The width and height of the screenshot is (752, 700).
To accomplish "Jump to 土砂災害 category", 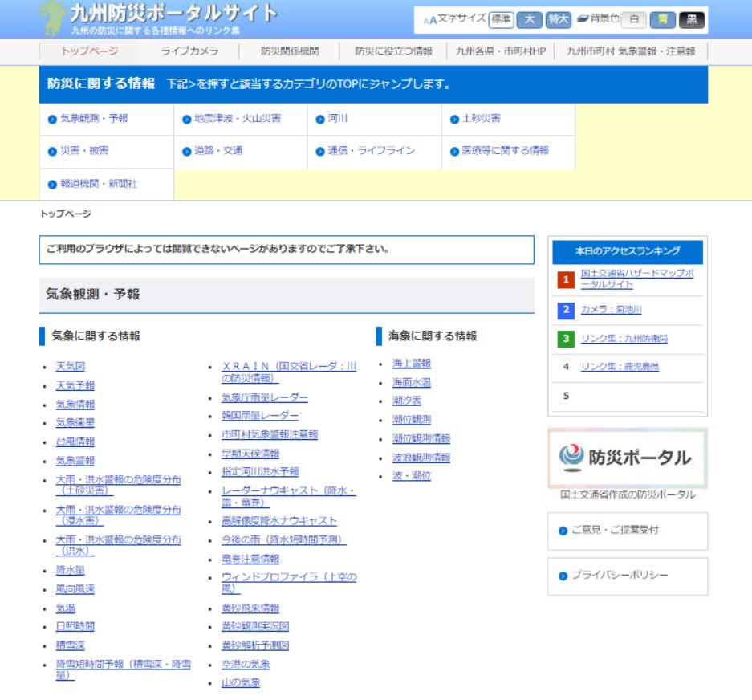I will pos(482,119).
